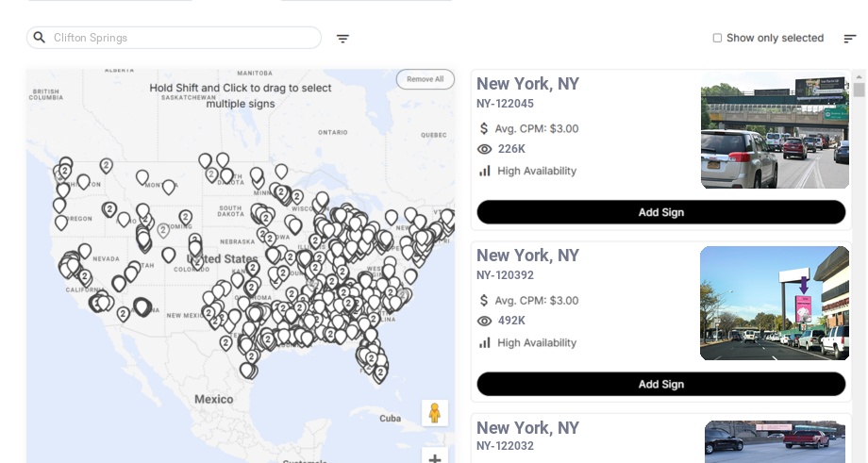Open the filter options icon beside search
This screenshot has height=463, width=868.
pos(342,39)
